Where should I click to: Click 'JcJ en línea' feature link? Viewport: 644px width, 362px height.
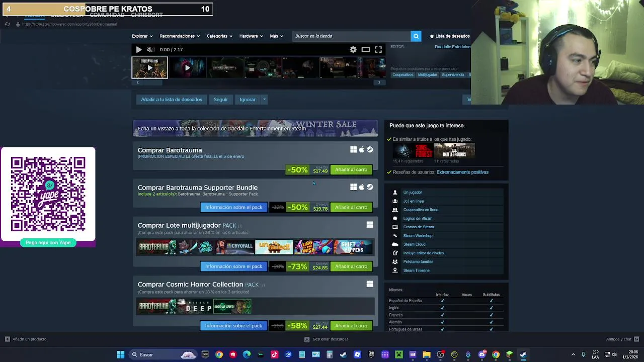[413, 201]
